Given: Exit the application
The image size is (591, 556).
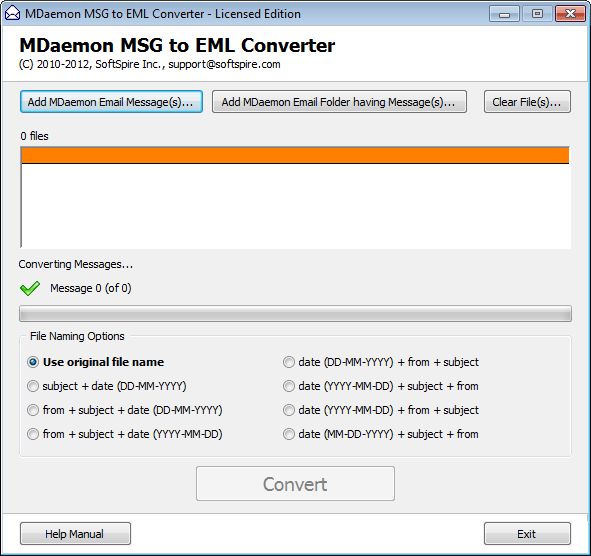Looking at the screenshot, I should (x=527, y=534).
